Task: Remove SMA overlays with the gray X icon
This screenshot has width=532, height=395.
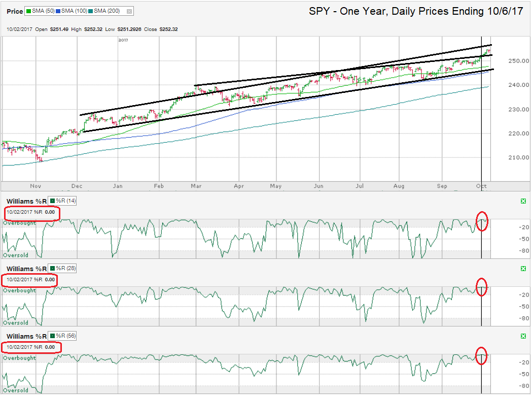Action: pyautogui.click(x=129, y=12)
